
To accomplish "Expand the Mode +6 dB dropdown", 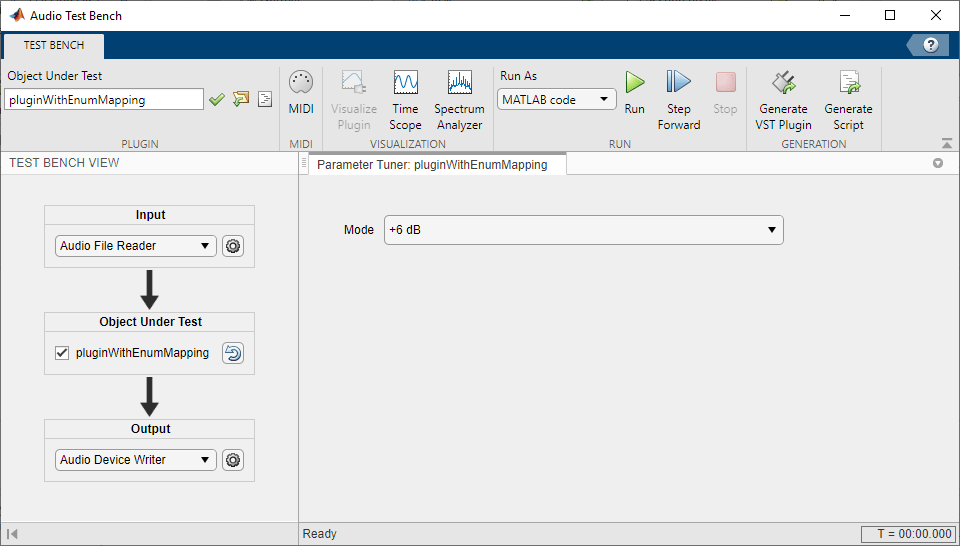I will pyautogui.click(x=583, y=230).
